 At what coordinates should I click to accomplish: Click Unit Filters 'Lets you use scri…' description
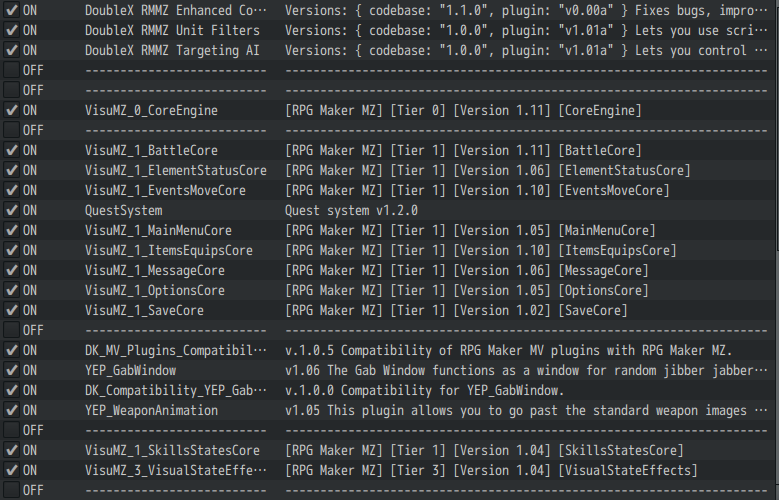pyautogui.click(x=526, y=30)
